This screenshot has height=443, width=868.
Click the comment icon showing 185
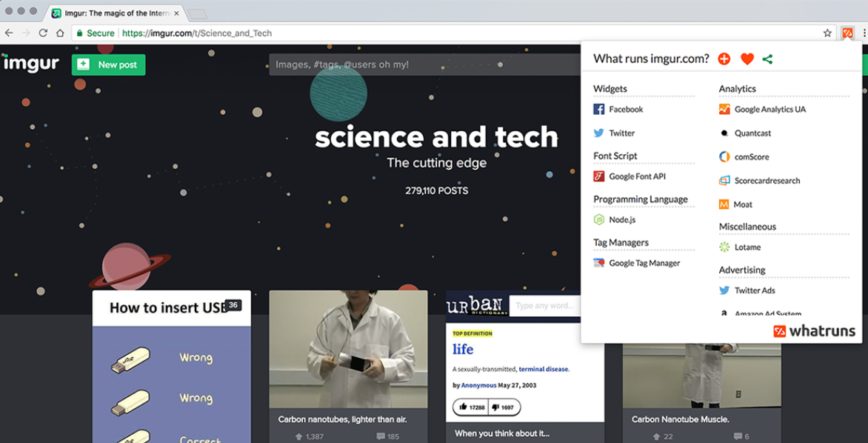coord(380,436)
